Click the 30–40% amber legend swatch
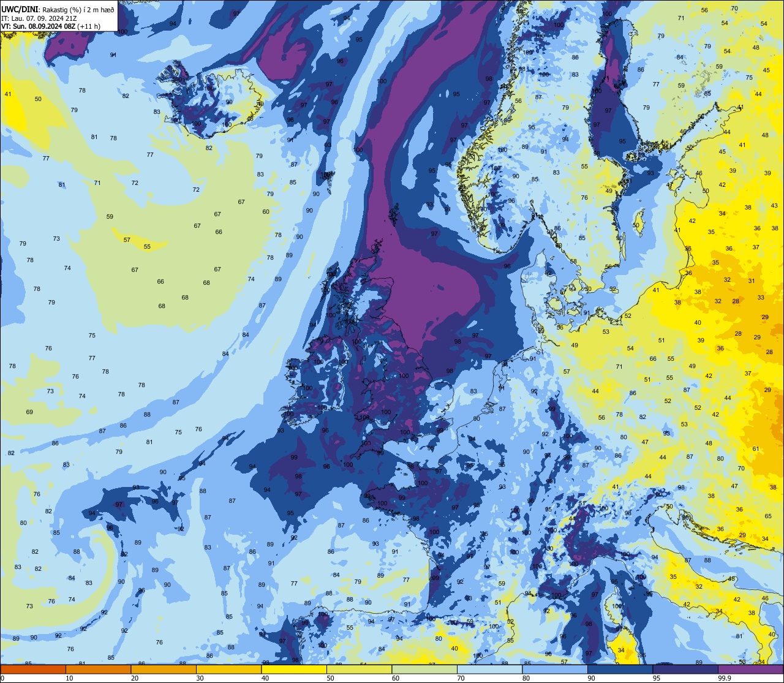Viewport: 784px width, 683px height. coord(228,670)
